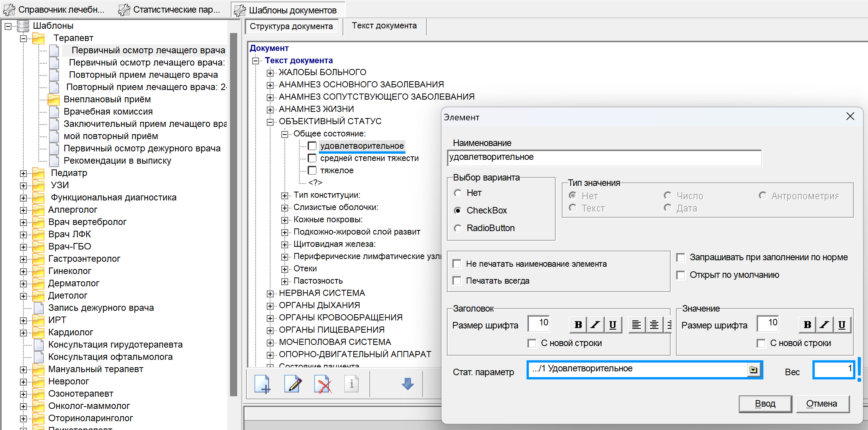This screenshot has height=430, width=868.
Task: Click the Наименование text field
Action: [604, 158]
